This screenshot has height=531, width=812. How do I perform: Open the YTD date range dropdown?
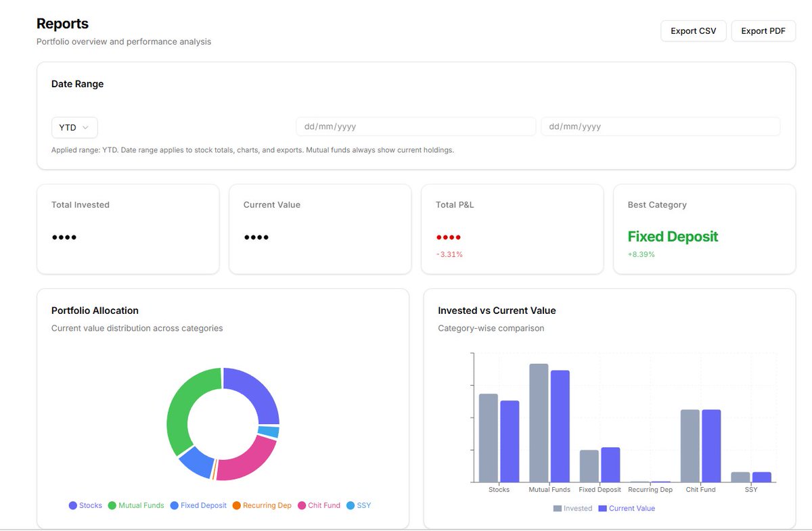pos(74,127)
